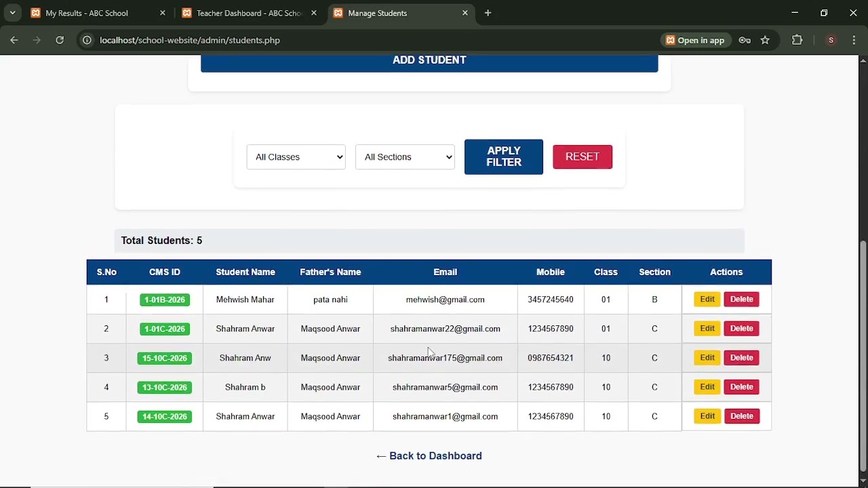Screen dimensions: 868x488
Task: Open the profile avatar S
Action: [x=831, y=40]
